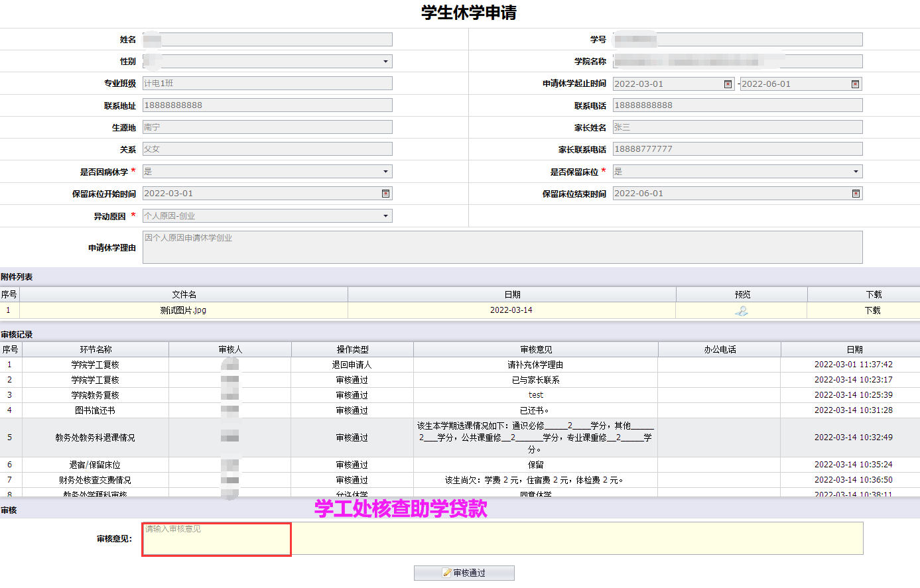Download the 测试图片.jpg attachment
Image resolution: width=920 pixels, height=588 pixels.
(872, 311)
